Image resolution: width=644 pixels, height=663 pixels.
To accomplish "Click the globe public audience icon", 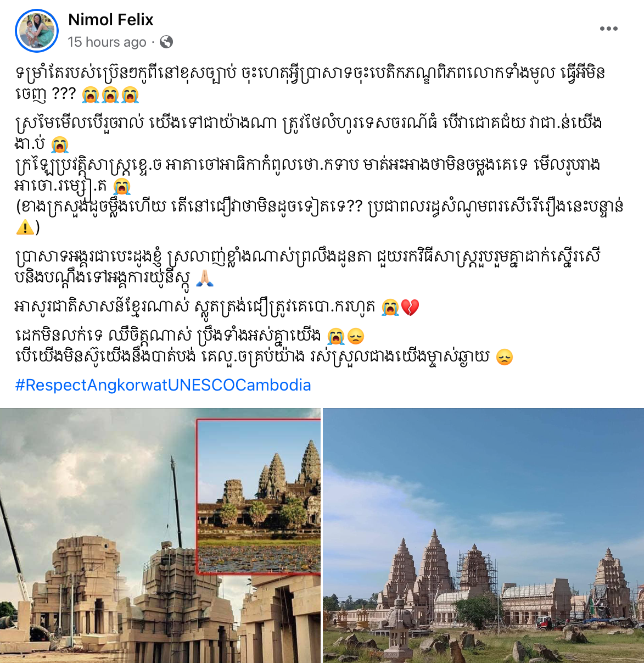I will coord(166,42).
